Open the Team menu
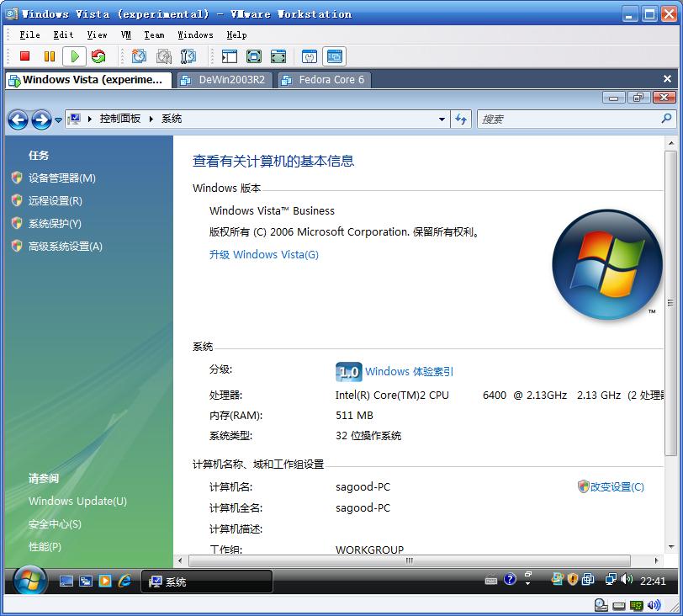The width and height of the screenshot is (683, 616). (x=154, y=35)
